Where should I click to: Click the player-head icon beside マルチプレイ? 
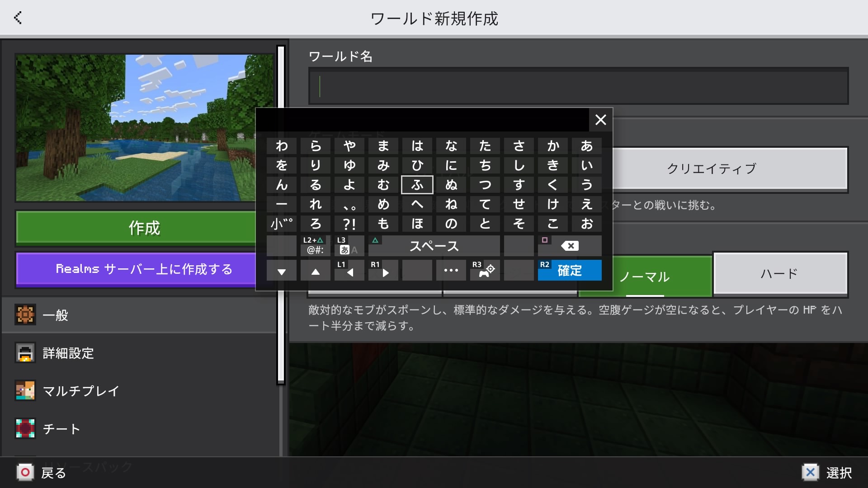coord(25,390)
